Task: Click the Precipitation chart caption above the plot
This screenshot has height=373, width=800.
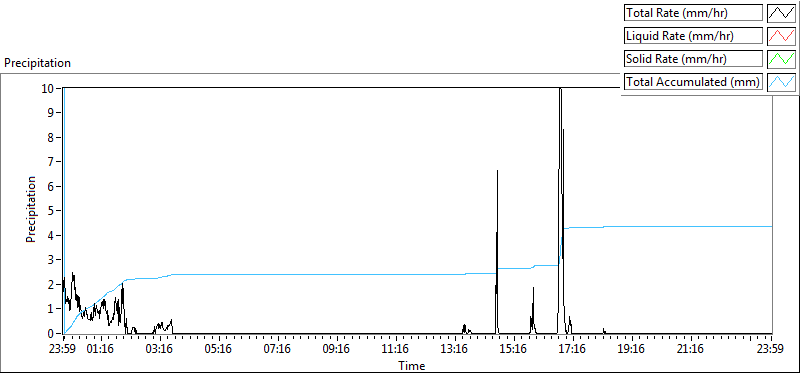Action: click(x=37, y=63)
